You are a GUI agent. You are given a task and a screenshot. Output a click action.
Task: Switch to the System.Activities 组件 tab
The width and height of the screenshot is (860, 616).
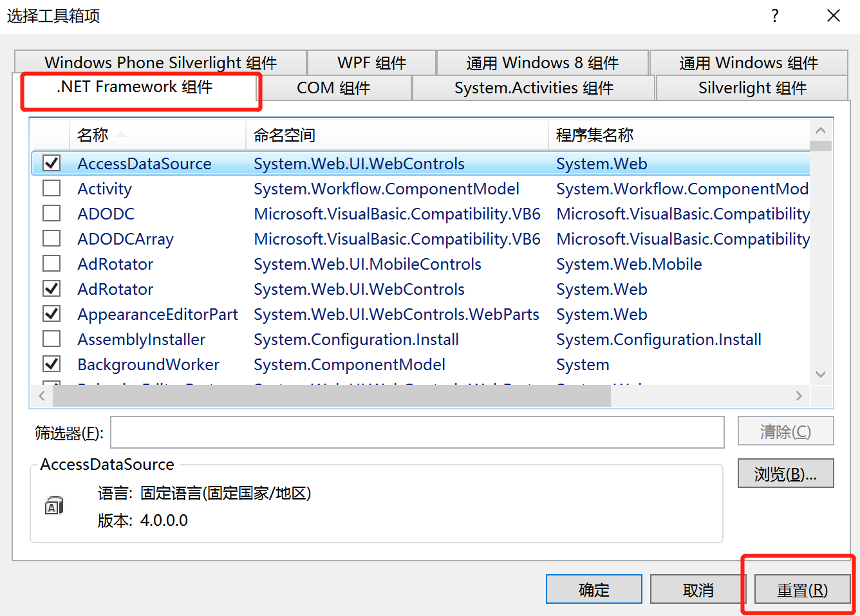533,88
